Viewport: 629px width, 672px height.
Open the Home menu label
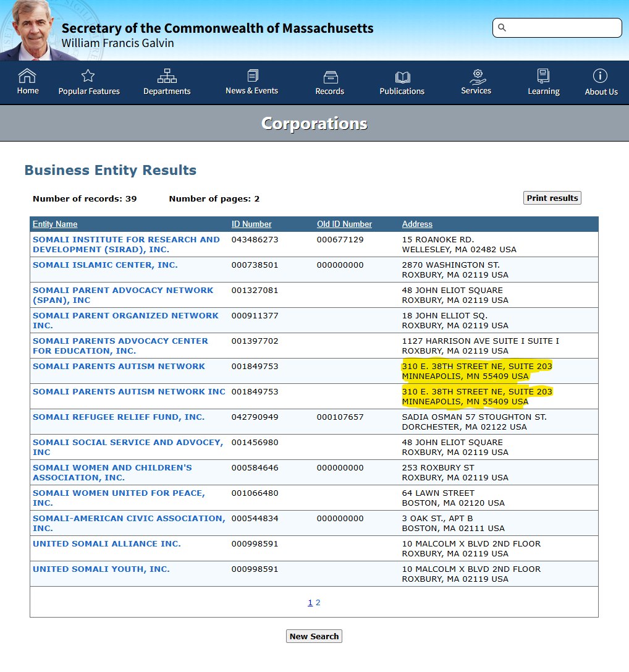(28, 91)
